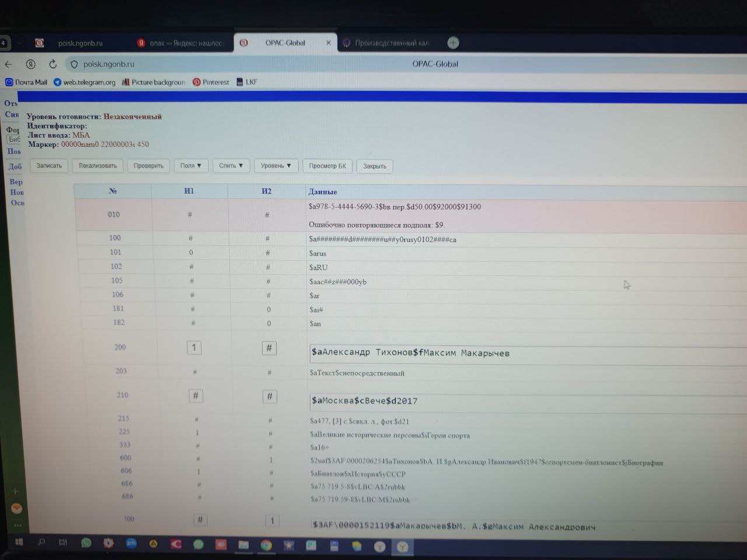747x560 pixels.
Task: Open the Слить dropdown menu
Action: 231,166
